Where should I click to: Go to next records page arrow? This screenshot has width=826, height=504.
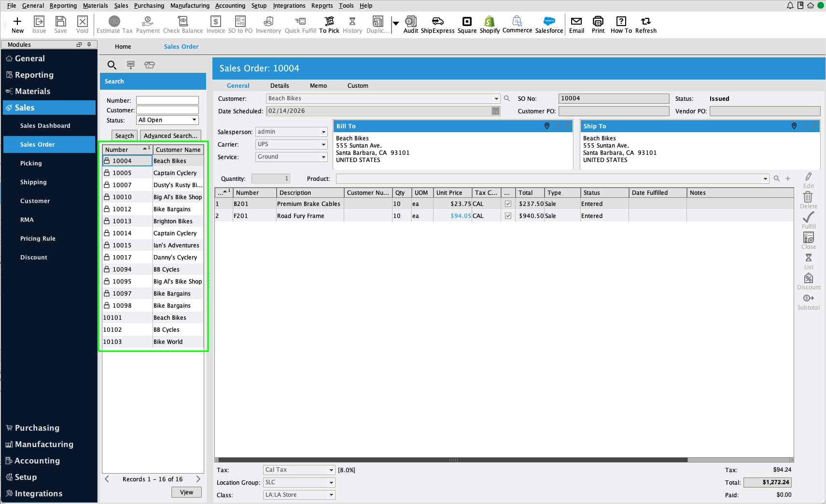tap(198, 479)
